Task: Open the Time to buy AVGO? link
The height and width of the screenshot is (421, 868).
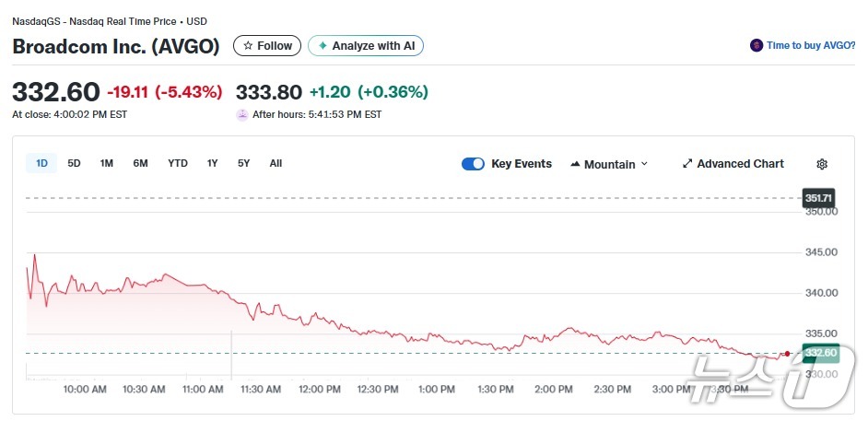Action: (810, 45)
